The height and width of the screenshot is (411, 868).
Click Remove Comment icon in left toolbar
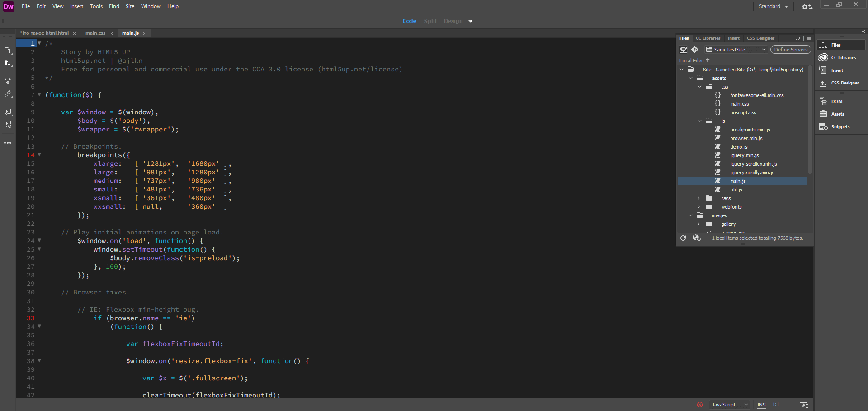[x=8, y=125]
